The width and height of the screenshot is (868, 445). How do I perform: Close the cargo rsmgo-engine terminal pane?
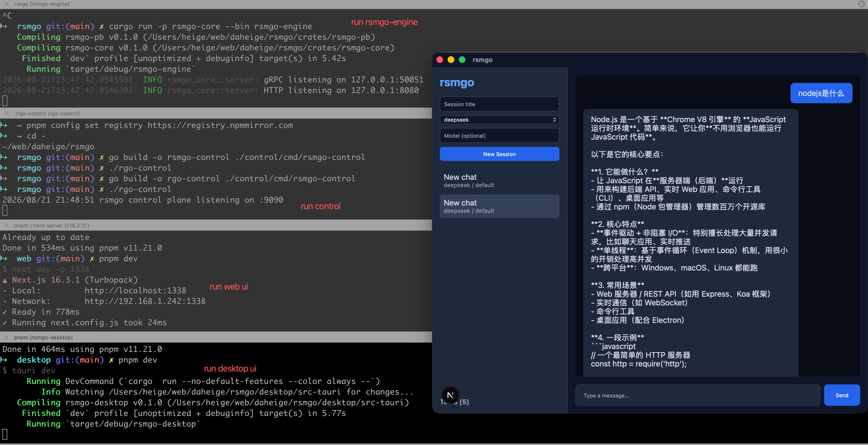(6, 4)
